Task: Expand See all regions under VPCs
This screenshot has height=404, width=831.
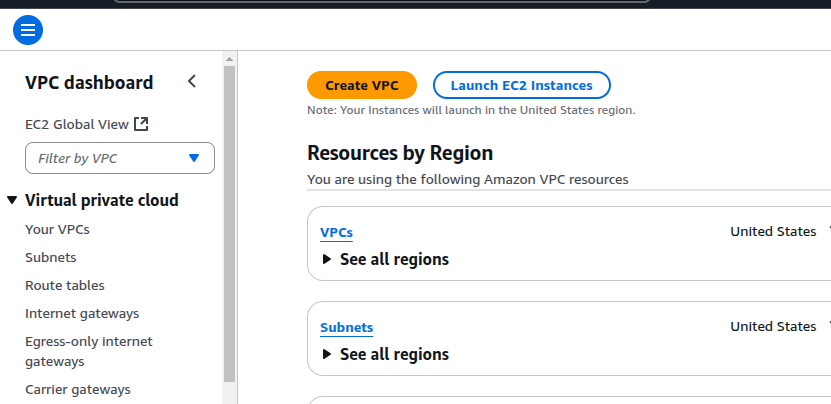Action: click(x=326, y=259)
